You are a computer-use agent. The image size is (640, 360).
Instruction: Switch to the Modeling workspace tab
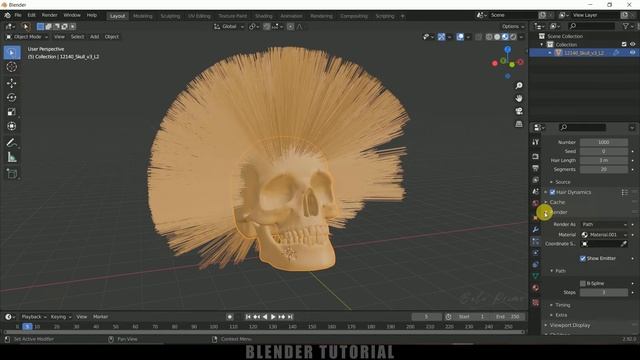click(143, 16)
